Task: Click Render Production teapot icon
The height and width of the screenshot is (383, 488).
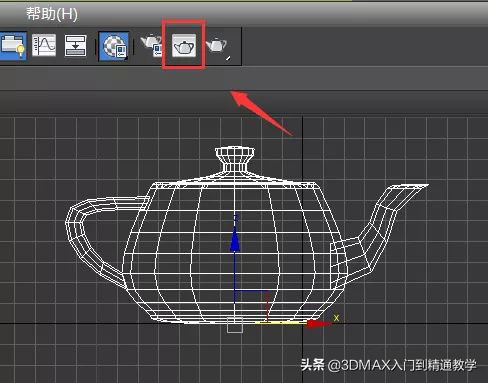Action: (218, 46)
